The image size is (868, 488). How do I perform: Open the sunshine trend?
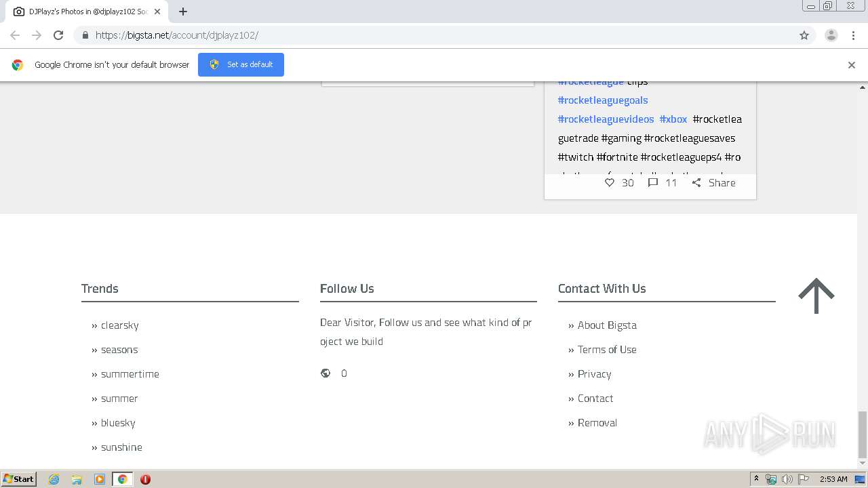(x=121, y=447)
